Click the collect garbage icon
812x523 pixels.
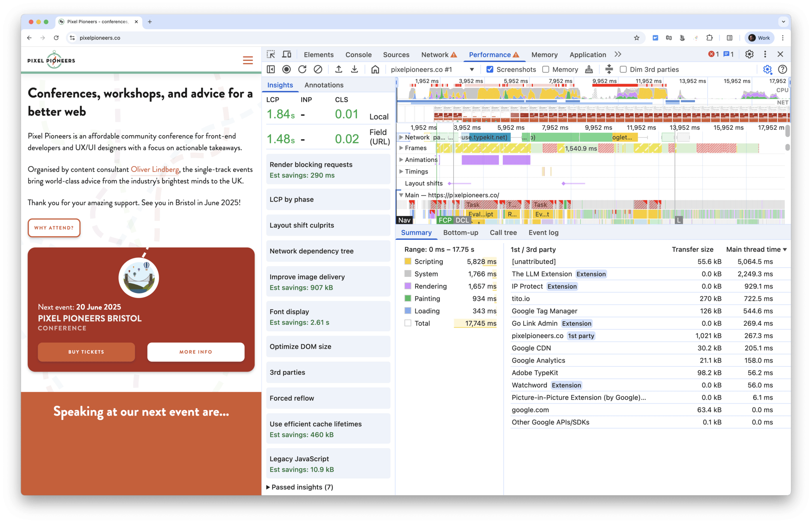pos(589,69)
